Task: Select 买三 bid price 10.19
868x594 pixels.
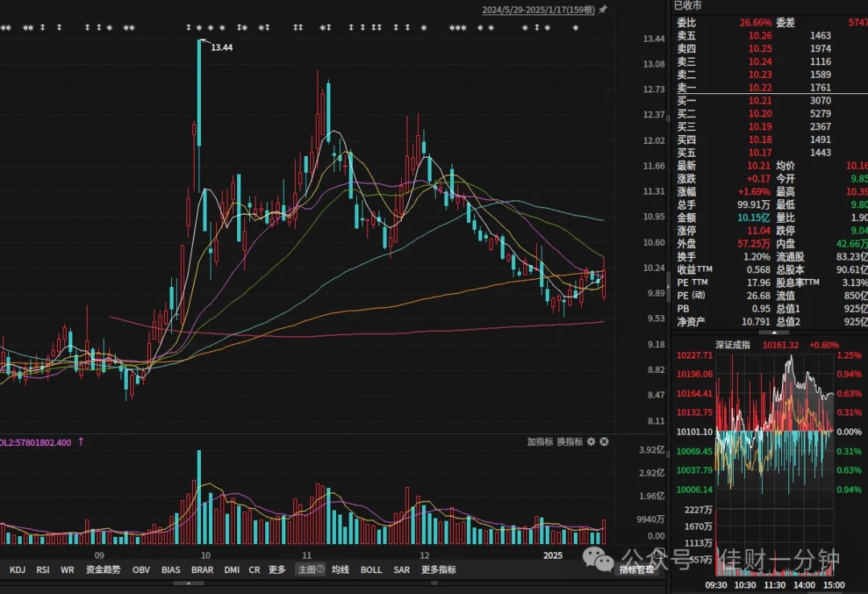Action: (x=760, y=127)
